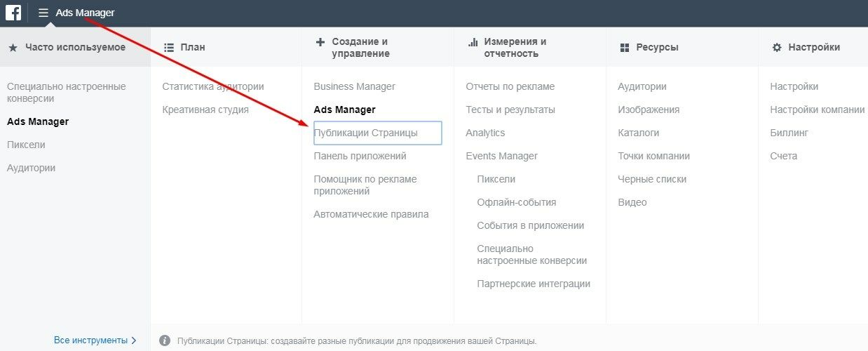
Task: Click the chevron after Все инструменты
Action: click(134, 340)
